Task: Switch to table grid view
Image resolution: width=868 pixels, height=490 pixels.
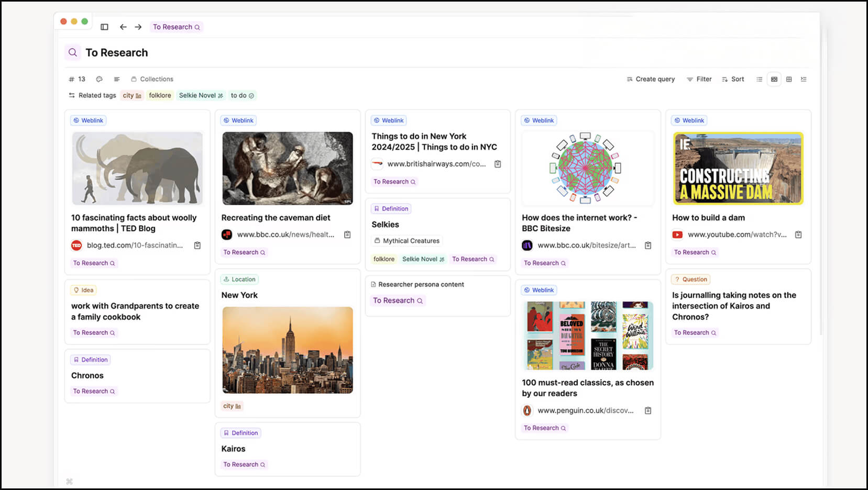Action: pos(789,79)
